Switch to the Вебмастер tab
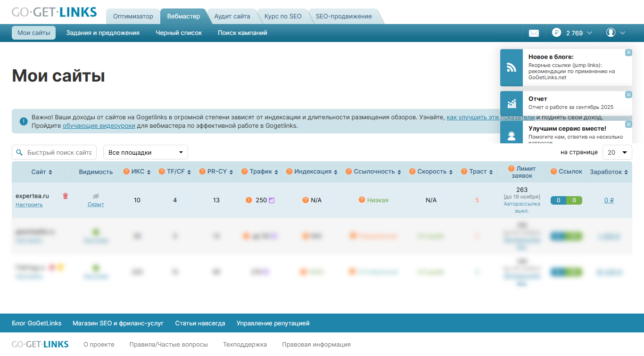This screenshot has width=644, height=356. pyautogui.click(x=184, y=17)
